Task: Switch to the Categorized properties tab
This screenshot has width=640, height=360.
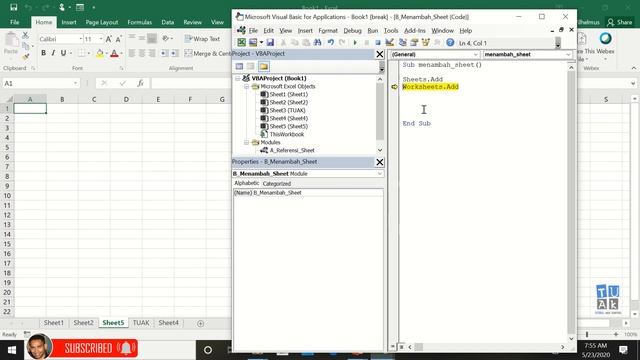Action: point(277,184)
